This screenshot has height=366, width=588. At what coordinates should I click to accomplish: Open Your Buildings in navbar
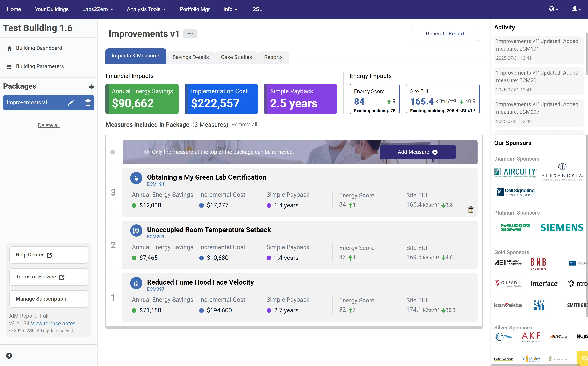pos(52,9)
